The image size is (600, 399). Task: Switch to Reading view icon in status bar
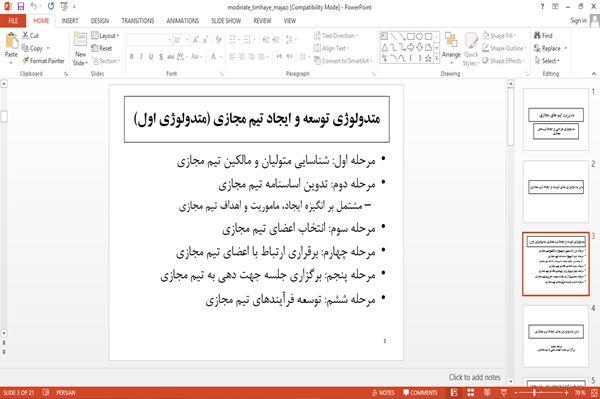487,392
